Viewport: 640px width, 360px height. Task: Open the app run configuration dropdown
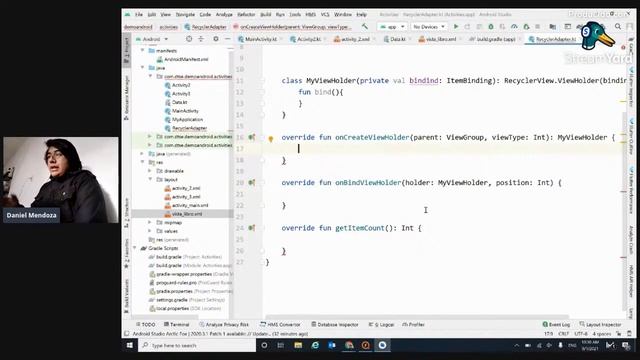point(392,27)
